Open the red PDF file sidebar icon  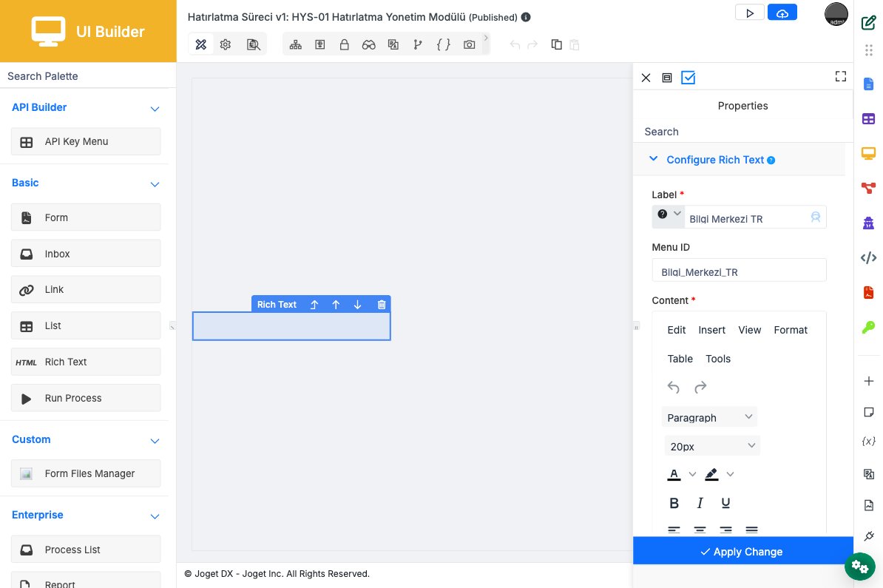868,292
